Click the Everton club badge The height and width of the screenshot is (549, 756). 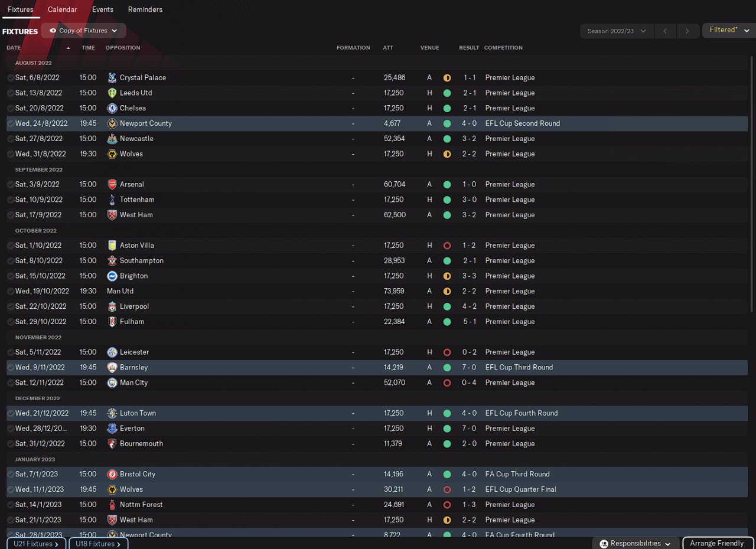point(112,429)
